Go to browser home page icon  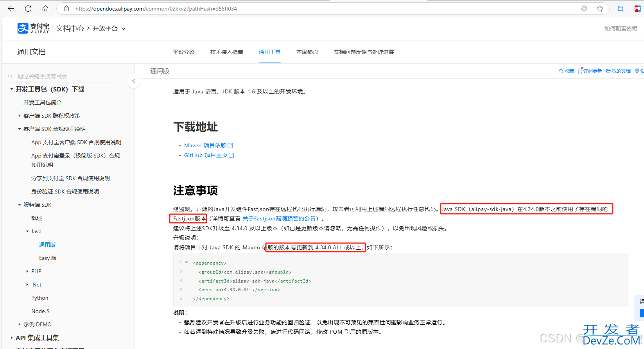point(45,9)
